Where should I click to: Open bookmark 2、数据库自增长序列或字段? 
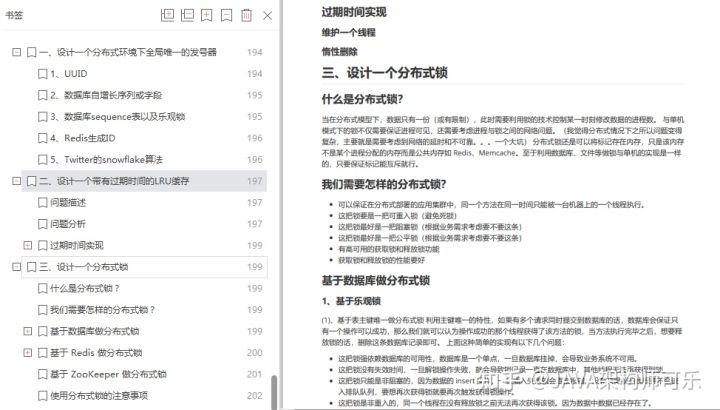106,95
